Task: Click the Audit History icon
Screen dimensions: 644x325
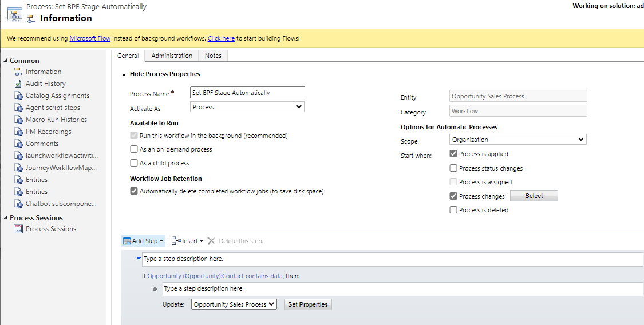Action: [x=18, y=84]
